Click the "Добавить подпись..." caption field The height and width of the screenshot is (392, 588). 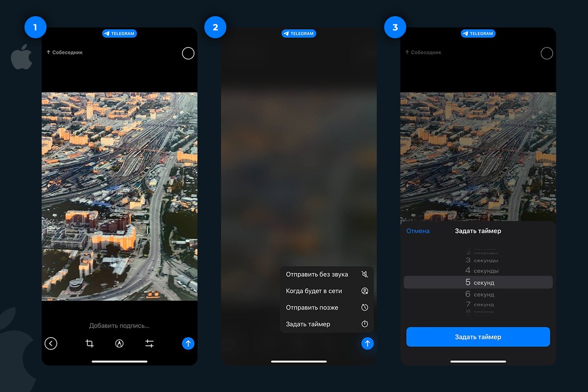click(119, 325)
